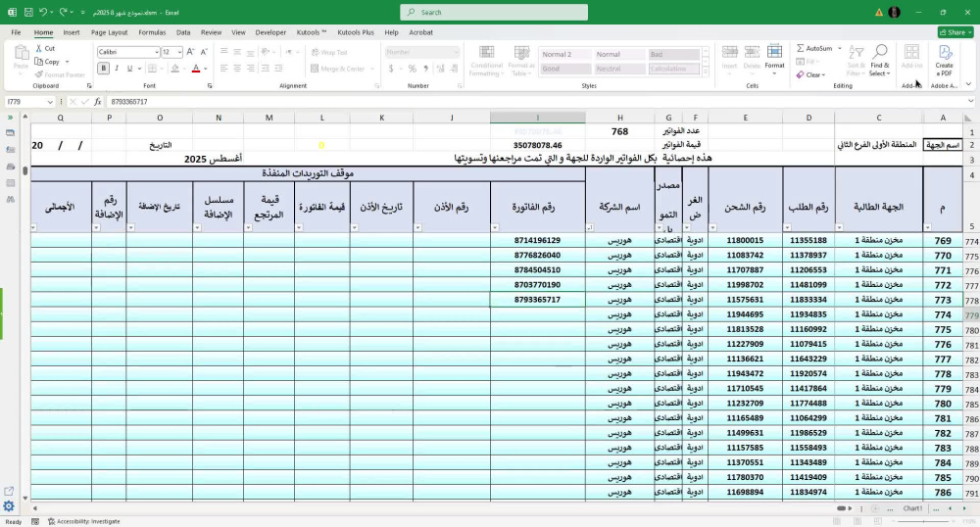Align text right in the Alignment group

point(250,69)
